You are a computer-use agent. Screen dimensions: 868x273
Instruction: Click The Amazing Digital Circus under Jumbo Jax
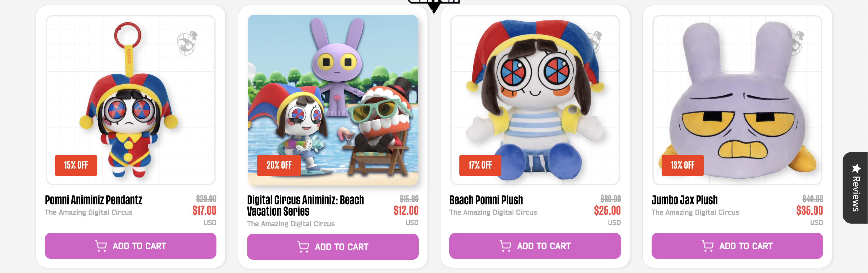coord(695,212)
